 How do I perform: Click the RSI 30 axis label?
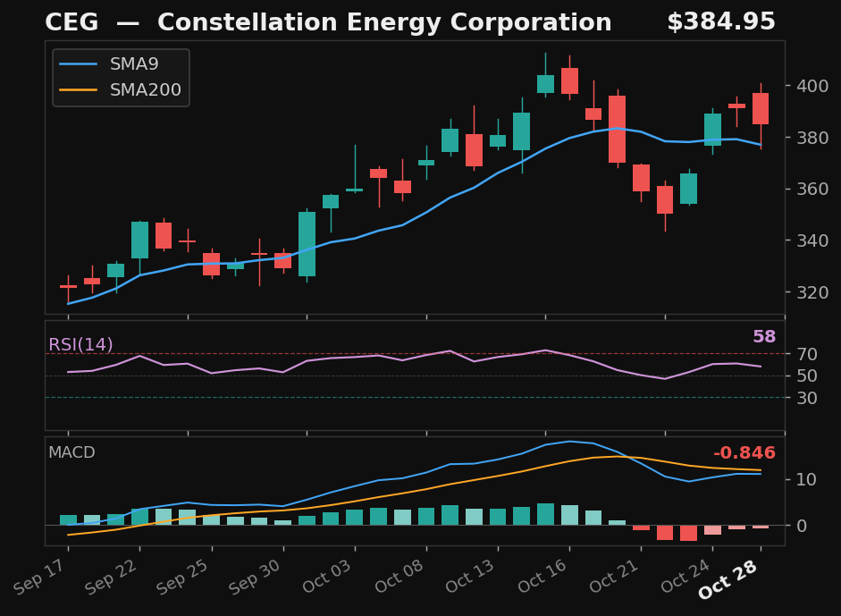807,398
